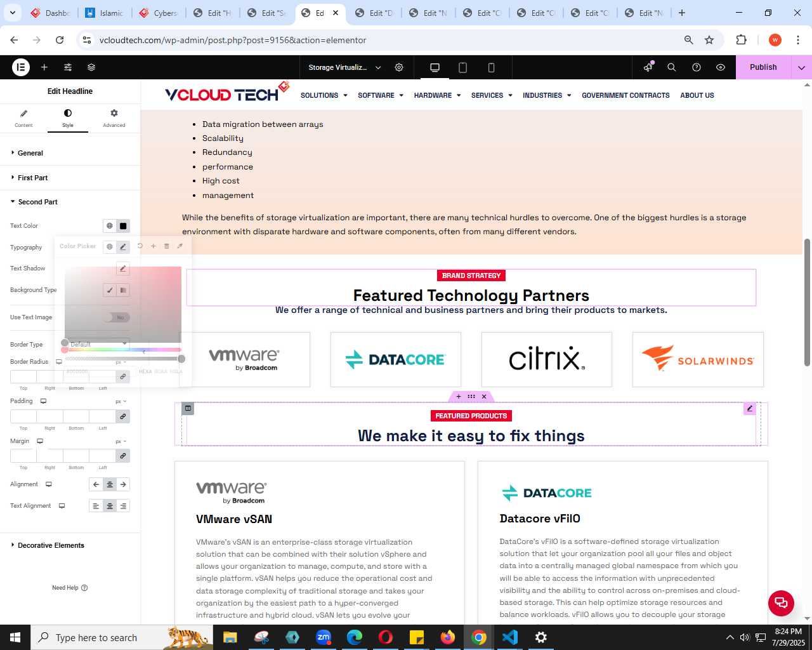Expand the Decorative Elements section

click(x=70, y=545)
